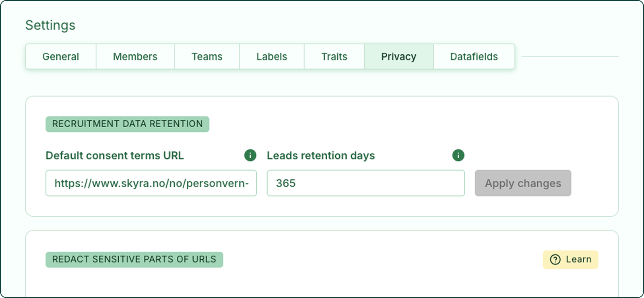Image resolution: width=644 pixels, height=298 pixels.
Task: Click the Recruitment Data Retention badge
Action: 127,124
